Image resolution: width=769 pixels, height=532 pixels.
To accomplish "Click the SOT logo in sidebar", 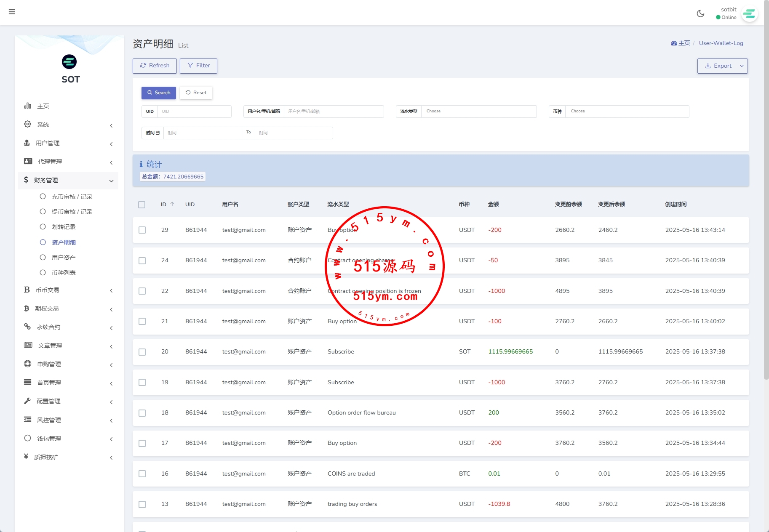I will pyautogui.click(x=69, y=62).
